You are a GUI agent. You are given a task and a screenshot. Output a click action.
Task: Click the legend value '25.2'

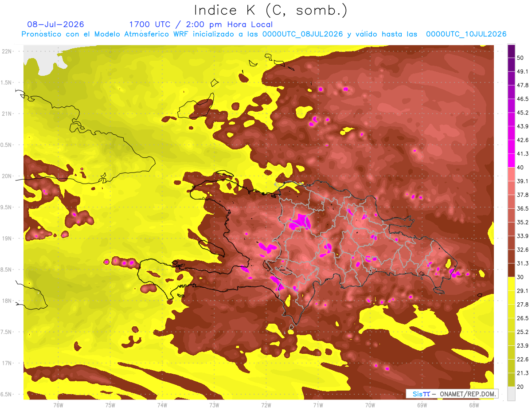(522, 332)
